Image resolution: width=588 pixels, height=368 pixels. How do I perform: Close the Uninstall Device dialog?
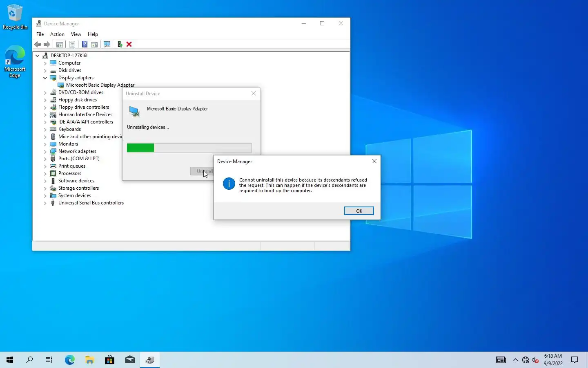254,93
